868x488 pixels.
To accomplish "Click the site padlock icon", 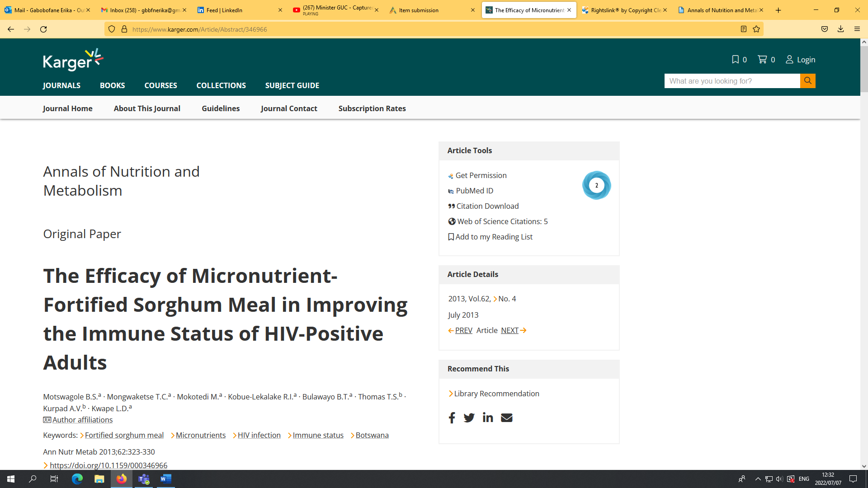I will (x=124, y=29).
